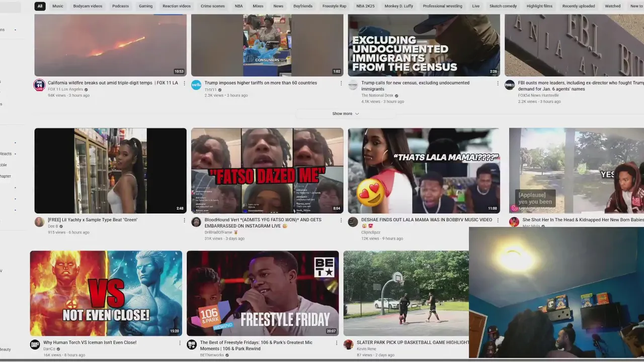This screenshot has width=644, height=362.
Task: Open title SLATER PARK PICK UP BASKETBALL GAME
Action: click(x=413, y=342)
